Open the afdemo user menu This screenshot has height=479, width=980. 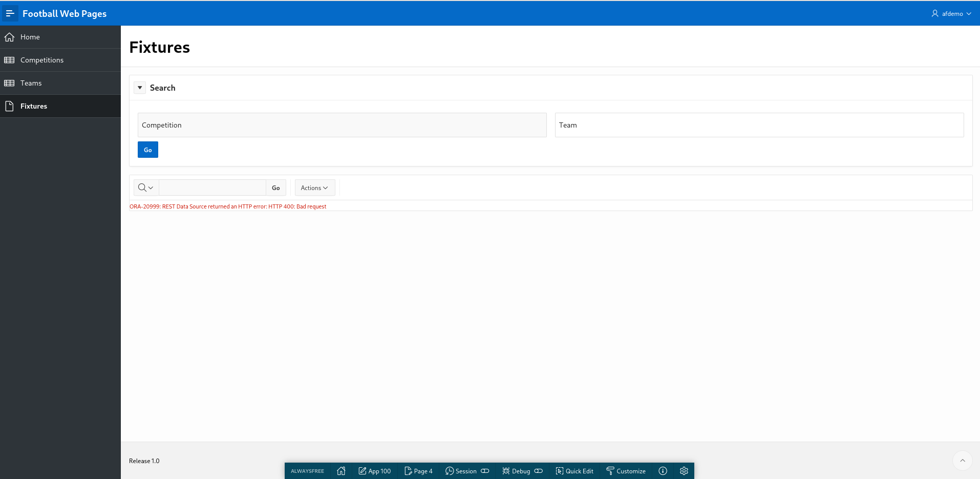coord(951,13)
